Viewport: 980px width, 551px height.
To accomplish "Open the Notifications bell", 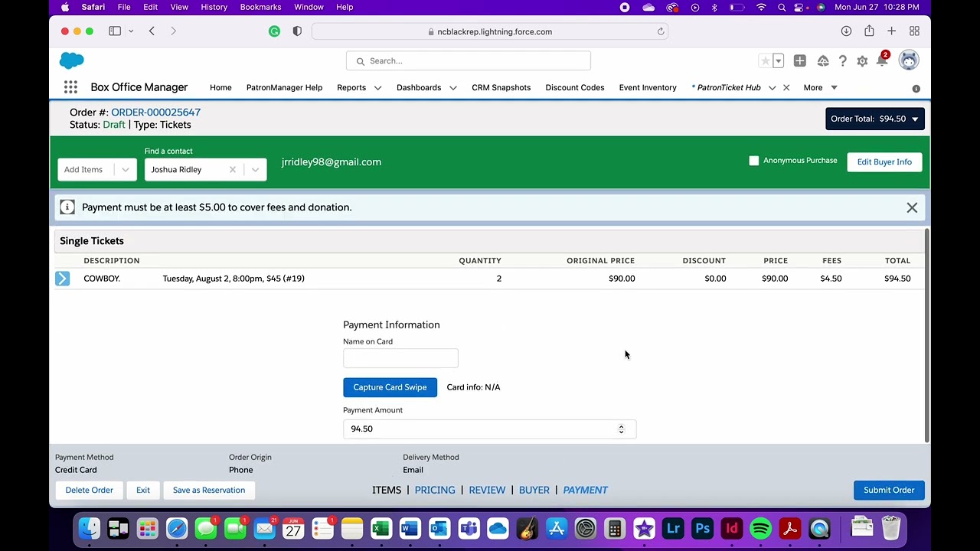I will pos(883,61).
